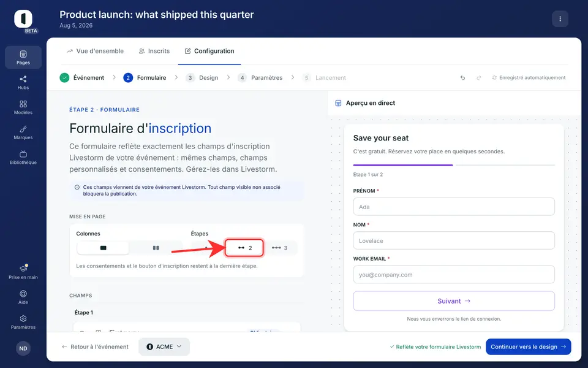588x368 pixels.
Task: Click the Save your seat heading
Action: pyautogui.click(x=380, y=138)
